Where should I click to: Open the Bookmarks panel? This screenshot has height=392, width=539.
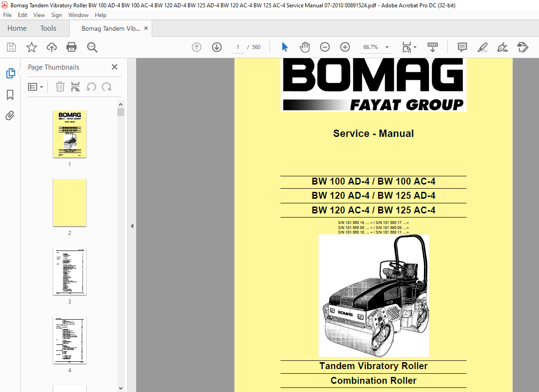point(10,95)
